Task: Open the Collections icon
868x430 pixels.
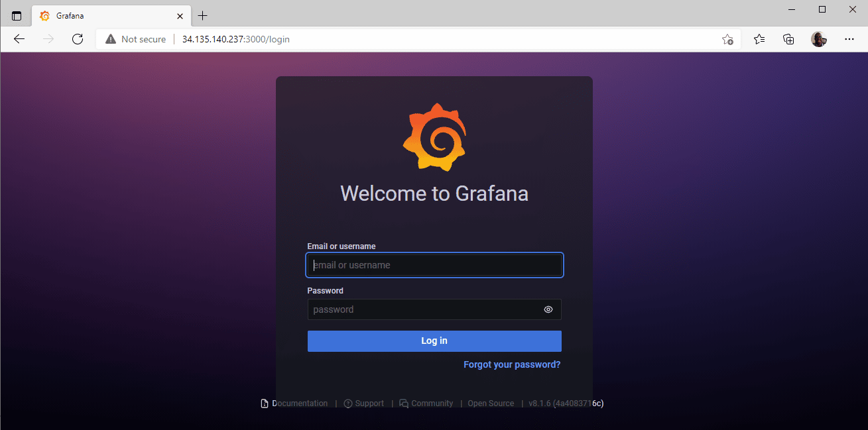Action: click(x=788, y=39)
